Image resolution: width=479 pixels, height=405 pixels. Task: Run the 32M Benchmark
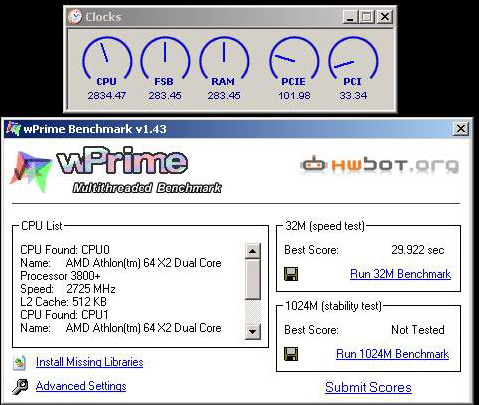400,274
